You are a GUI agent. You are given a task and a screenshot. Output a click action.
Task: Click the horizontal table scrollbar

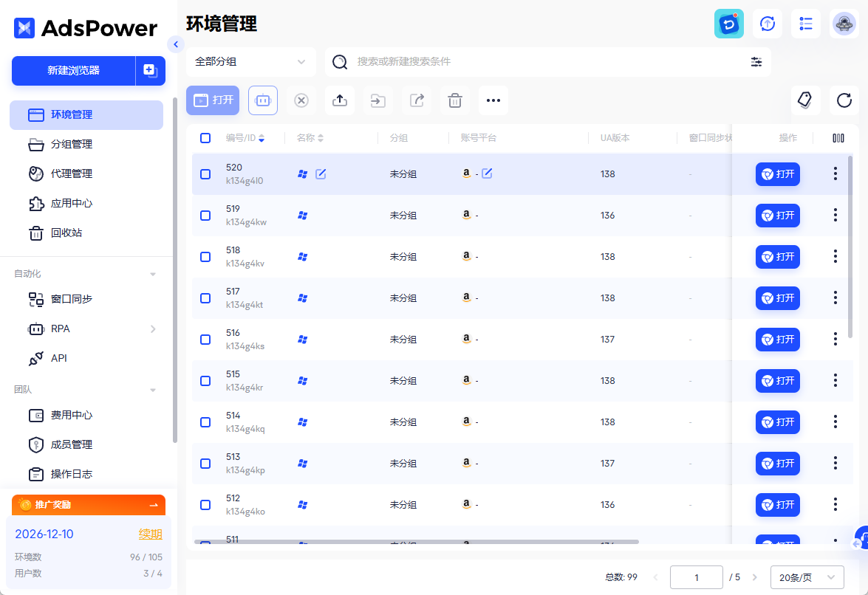pos(417,542)
